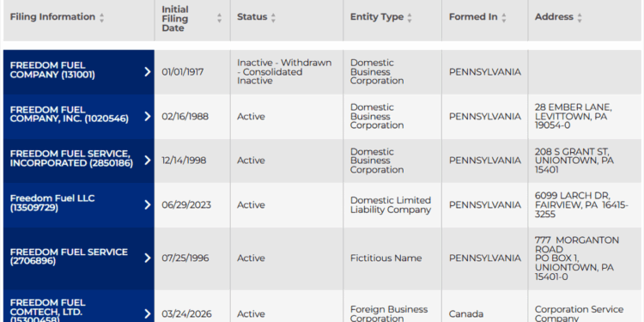
Task: Open FREEDOM FUEL COMPANY, INC. (1020546) link
Action: (70, 114)
